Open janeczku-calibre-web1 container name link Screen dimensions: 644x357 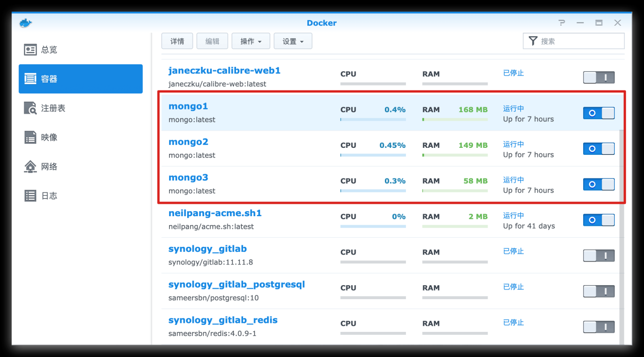click(x=224, y=71)
